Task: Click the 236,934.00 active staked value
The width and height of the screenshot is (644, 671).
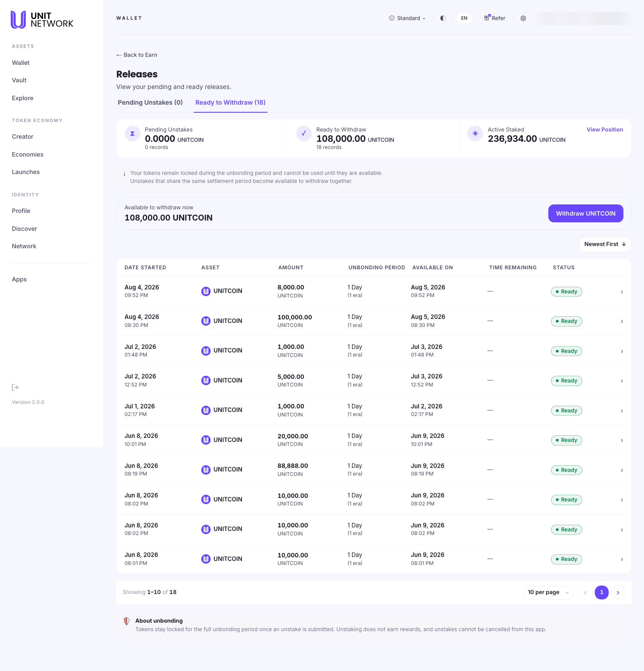Action: coord(513,139)
